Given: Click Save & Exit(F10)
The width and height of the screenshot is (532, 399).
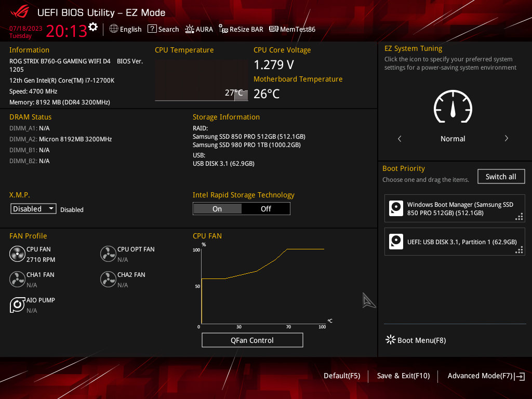Looking at the screenshot, I should pos(403,376).
